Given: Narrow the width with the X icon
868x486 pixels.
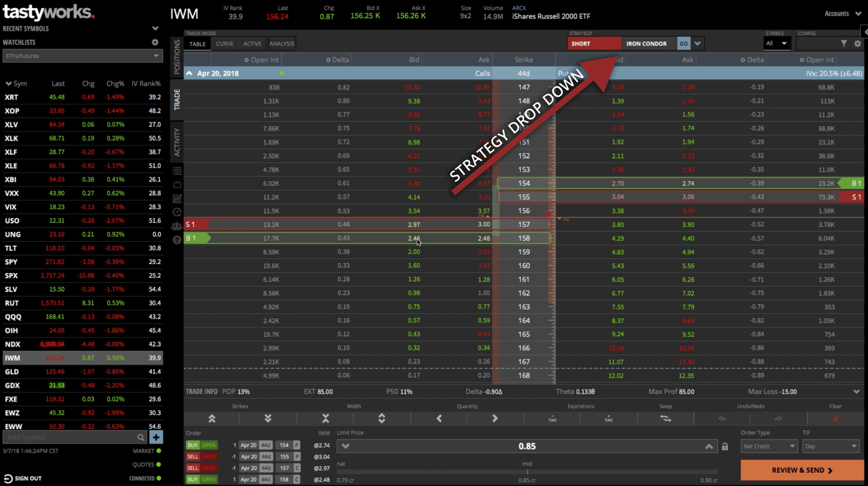Looking at the screenshot, I should pos(326,418).
